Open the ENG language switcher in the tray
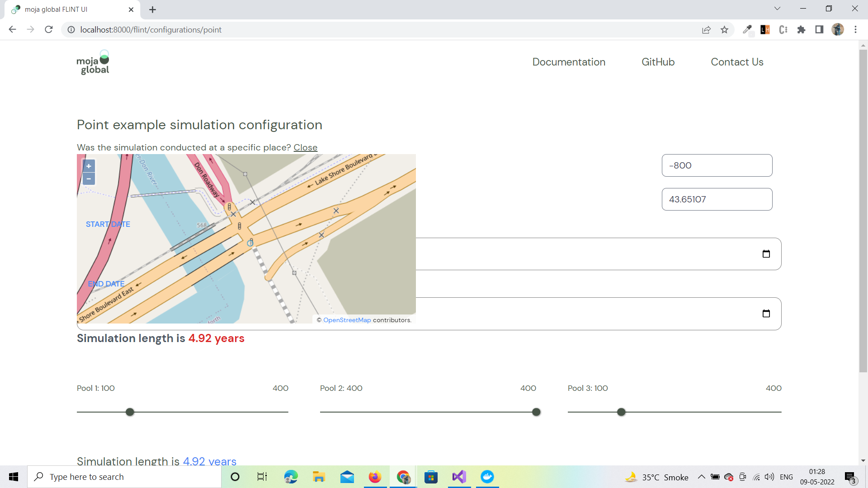 pyautogui.click(x=787, y=477)
